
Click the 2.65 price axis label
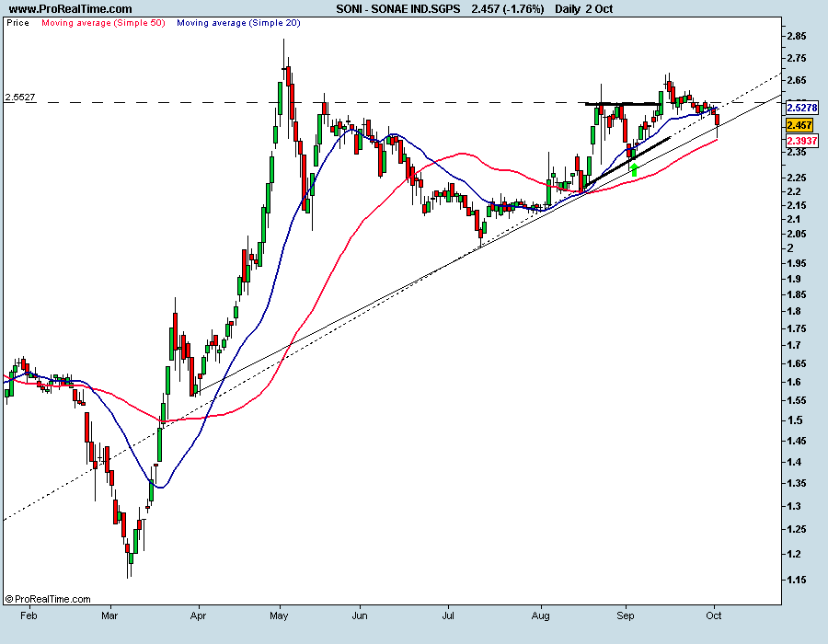pos(797,80)
